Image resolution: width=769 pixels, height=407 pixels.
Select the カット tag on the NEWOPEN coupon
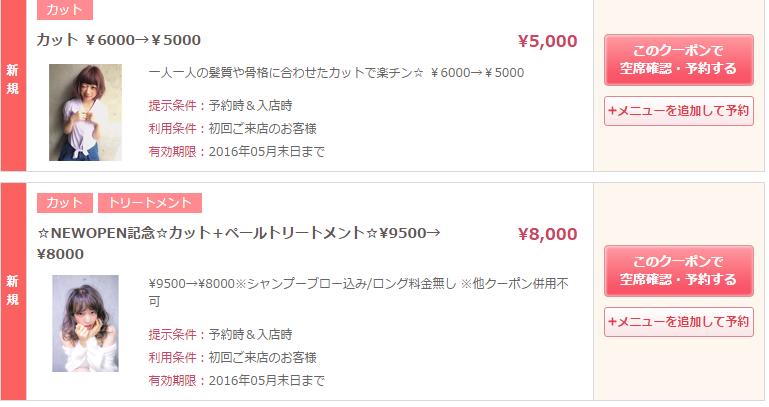(65, 203)
